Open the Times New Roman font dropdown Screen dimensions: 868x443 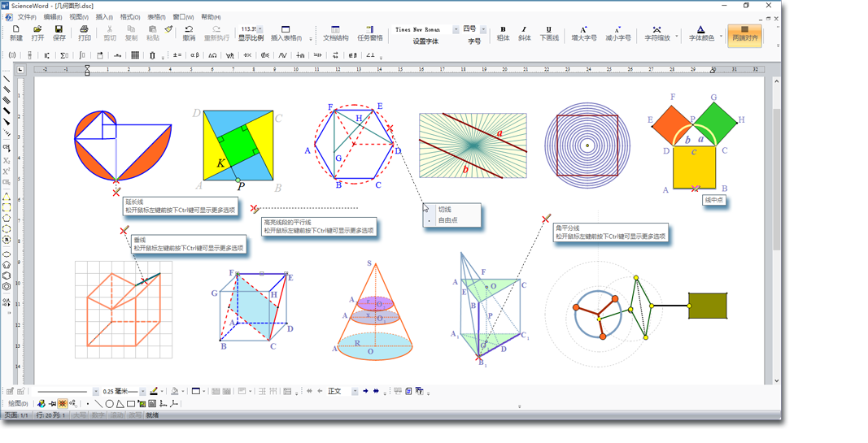(x=456, y=29)
